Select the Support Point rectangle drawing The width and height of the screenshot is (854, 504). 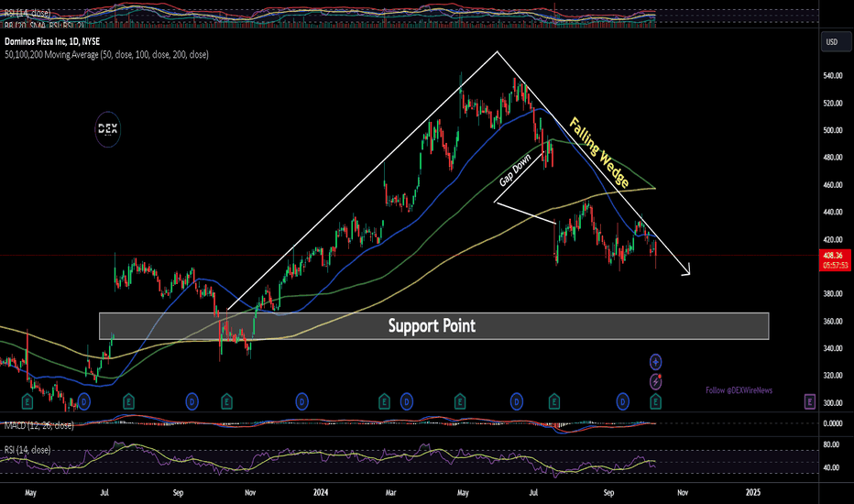433,326
